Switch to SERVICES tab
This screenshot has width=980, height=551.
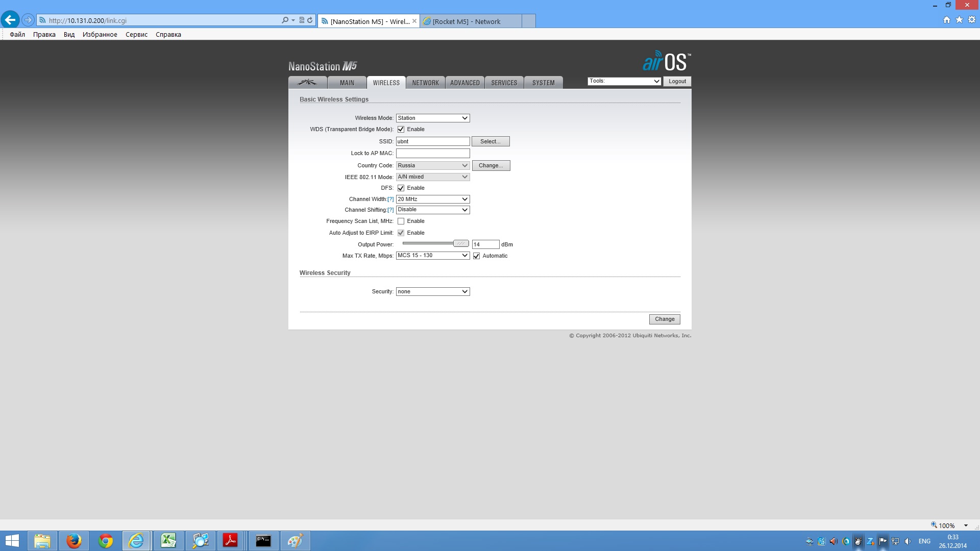504,83
